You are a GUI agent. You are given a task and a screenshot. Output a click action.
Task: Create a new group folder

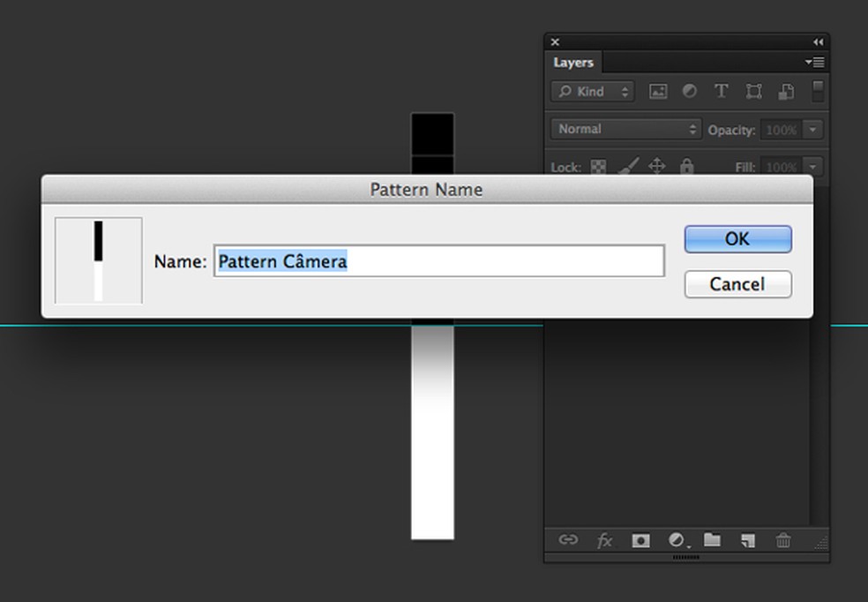tap(712, 538)
